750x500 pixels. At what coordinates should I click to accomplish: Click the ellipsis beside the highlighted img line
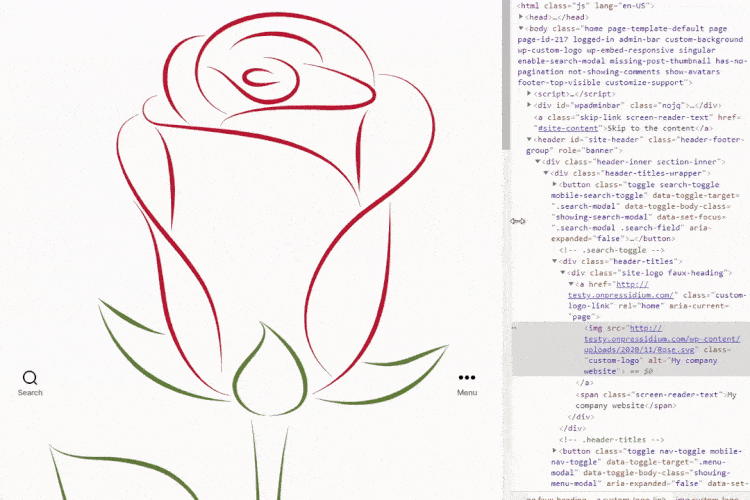(514, 328)
